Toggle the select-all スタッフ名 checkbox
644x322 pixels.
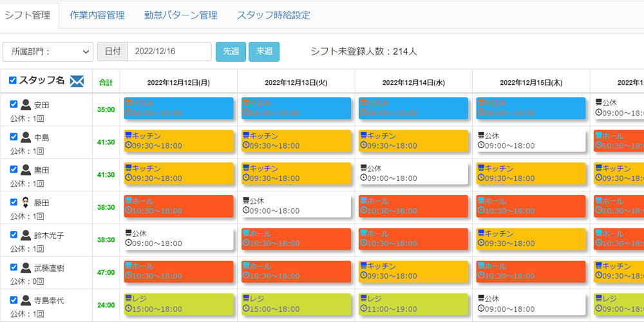pyautogui.click(x=13, y=80)
